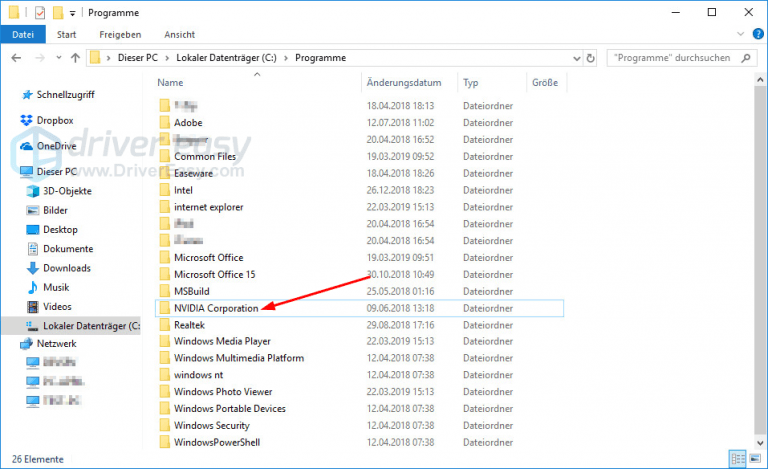Select the Common Files folder
This screenshot has width=768, height=469.
(205, 156)
